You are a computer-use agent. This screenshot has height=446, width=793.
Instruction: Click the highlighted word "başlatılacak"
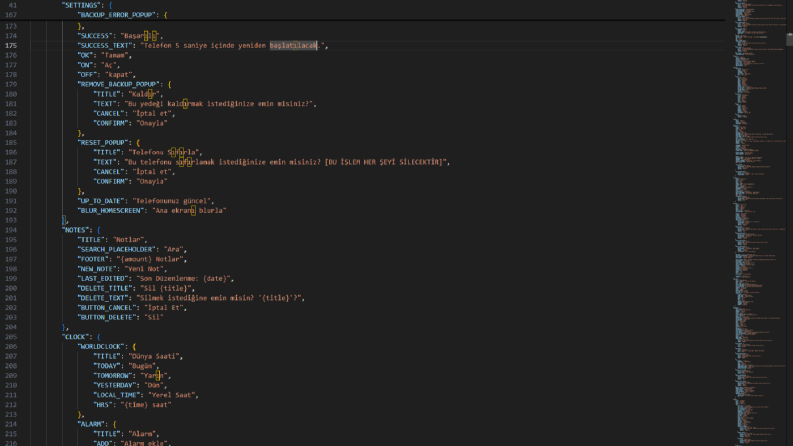coord(293,46)
